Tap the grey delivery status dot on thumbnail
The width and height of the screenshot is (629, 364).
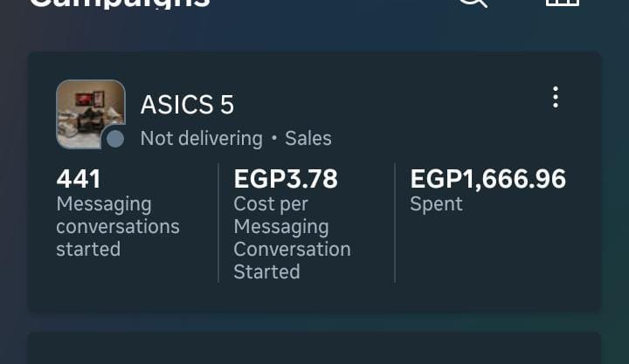point(115,139)
